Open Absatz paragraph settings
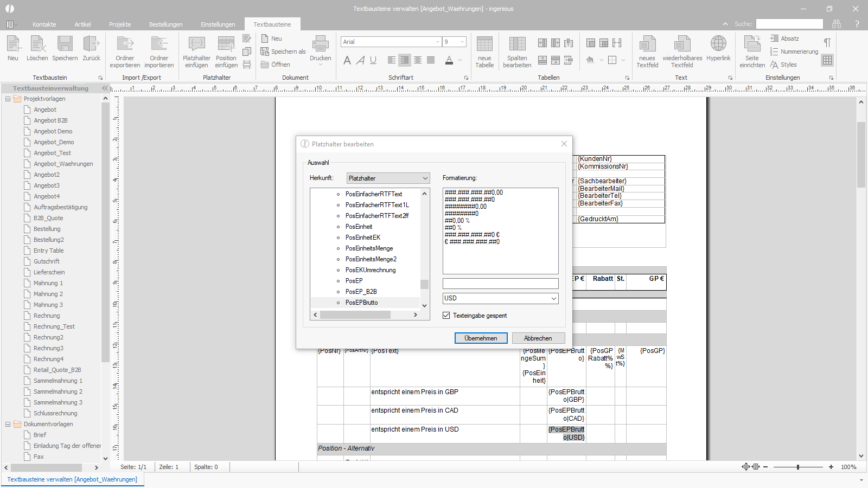Screen dimensions: 868x488 [784, 38]
